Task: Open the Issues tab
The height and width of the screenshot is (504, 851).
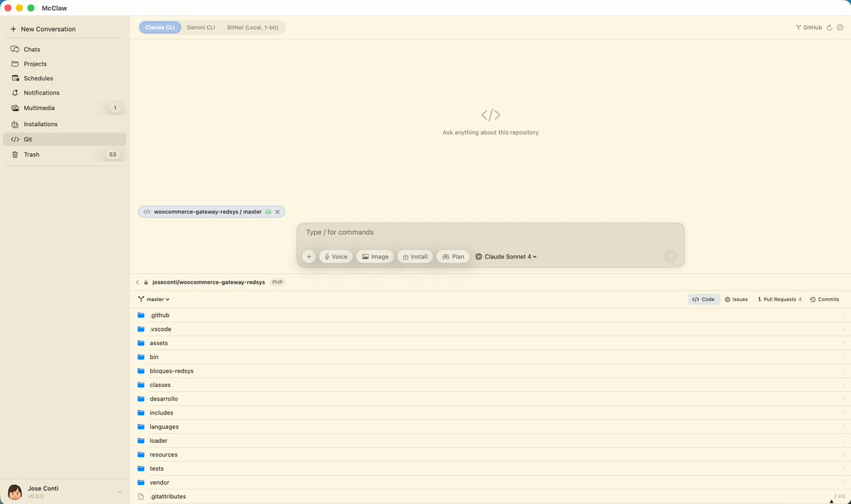Action: [736, 300]
